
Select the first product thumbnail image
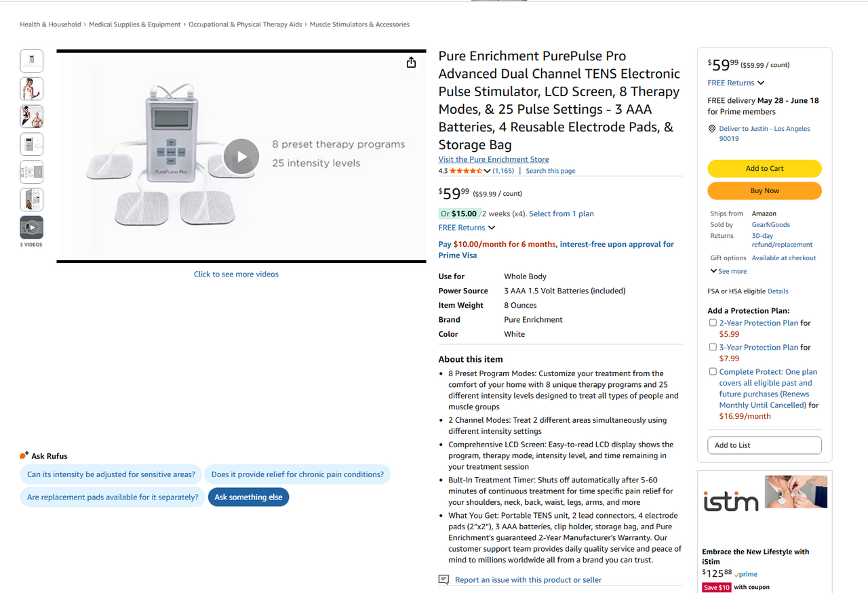point(32,61)
